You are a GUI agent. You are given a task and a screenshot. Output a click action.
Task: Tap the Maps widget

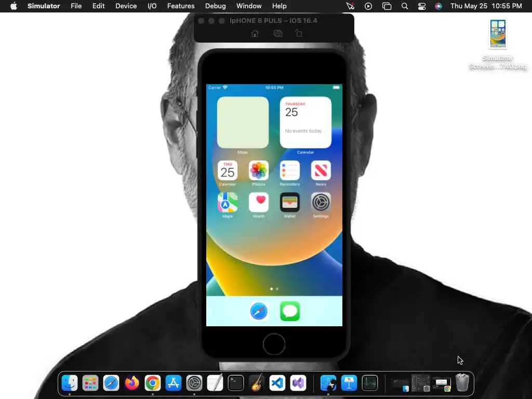pyautogui.click(x=243, y=123)
